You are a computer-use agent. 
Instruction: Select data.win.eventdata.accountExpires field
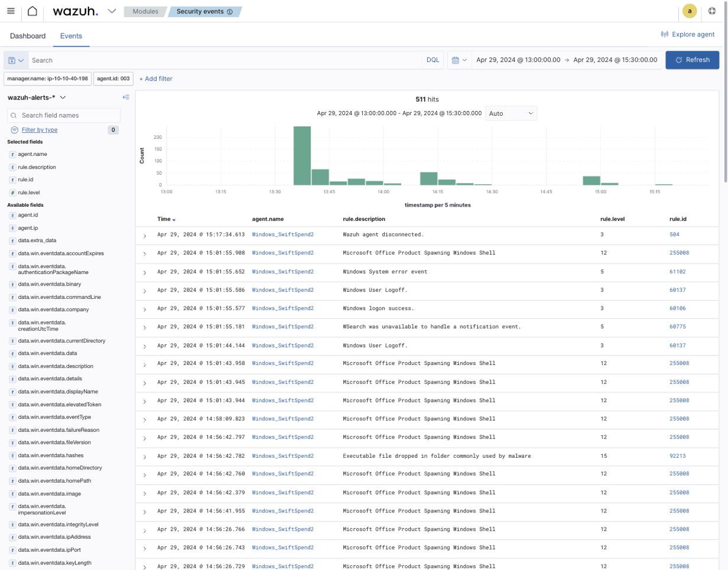(x=61, y=253)
